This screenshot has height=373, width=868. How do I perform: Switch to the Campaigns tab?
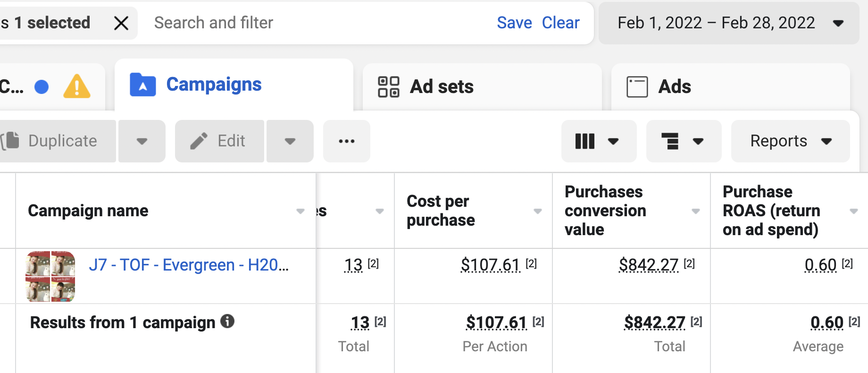214,85
